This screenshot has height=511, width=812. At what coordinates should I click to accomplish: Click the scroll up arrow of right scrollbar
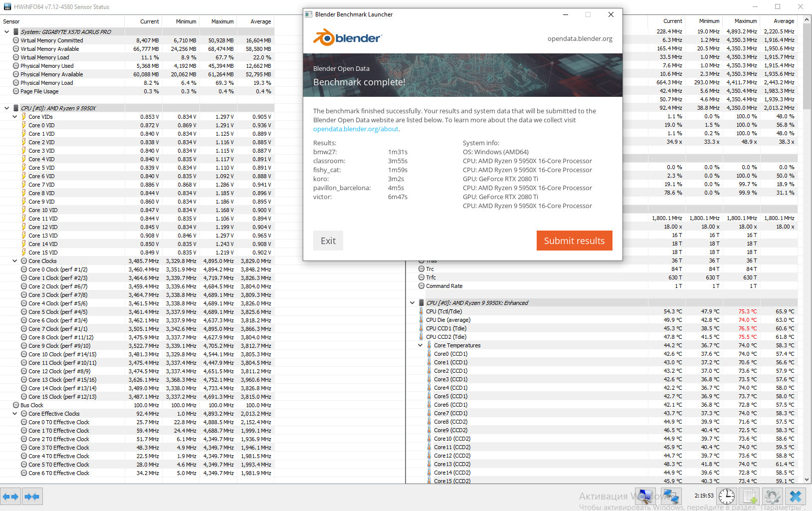(807, 20)
